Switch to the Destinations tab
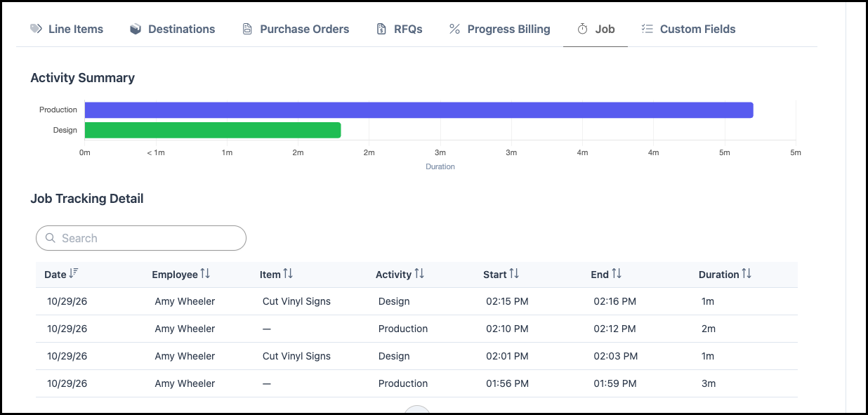This screenshot has height=415, width=868. (x=173, y=29)
